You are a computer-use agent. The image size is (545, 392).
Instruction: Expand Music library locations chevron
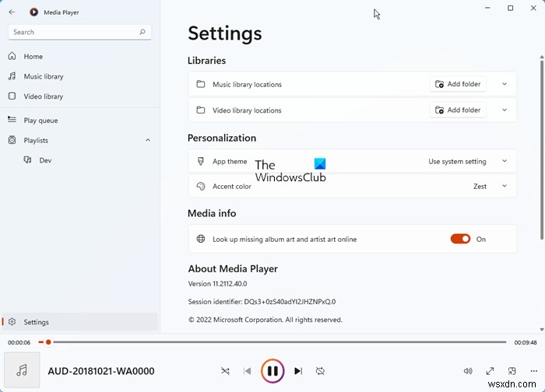coord(505,84)
